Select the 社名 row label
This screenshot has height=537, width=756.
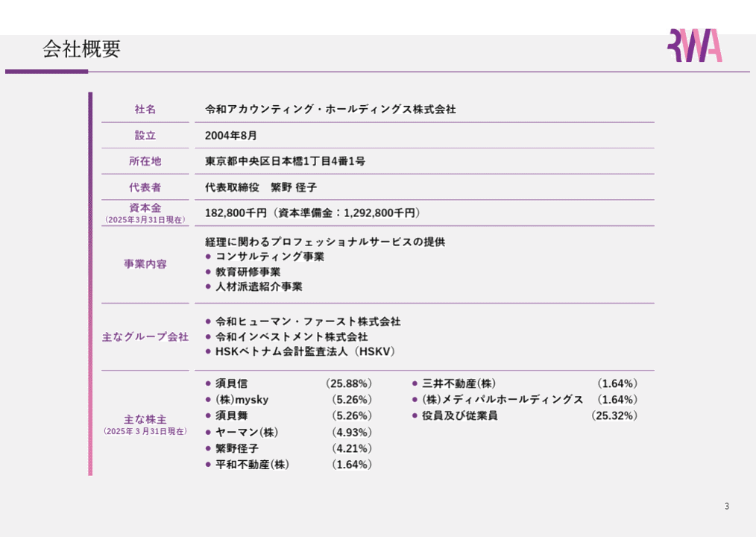145,109
